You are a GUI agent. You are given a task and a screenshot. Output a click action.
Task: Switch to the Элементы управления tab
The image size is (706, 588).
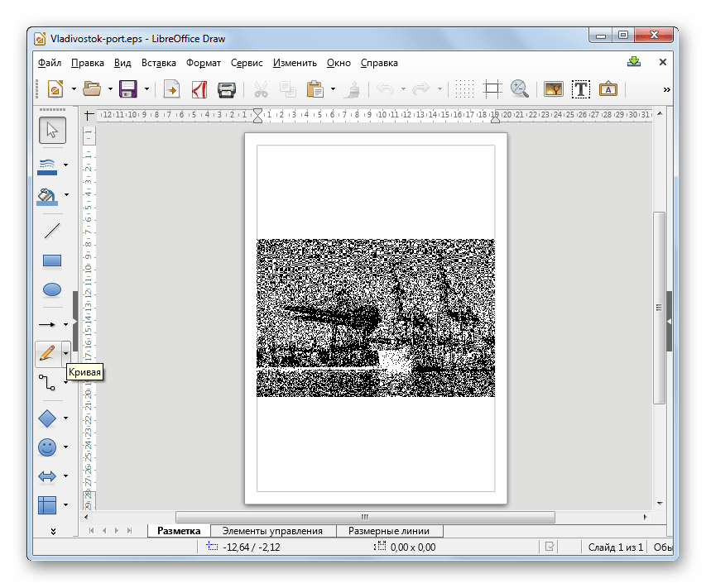(x=272, y=531)
